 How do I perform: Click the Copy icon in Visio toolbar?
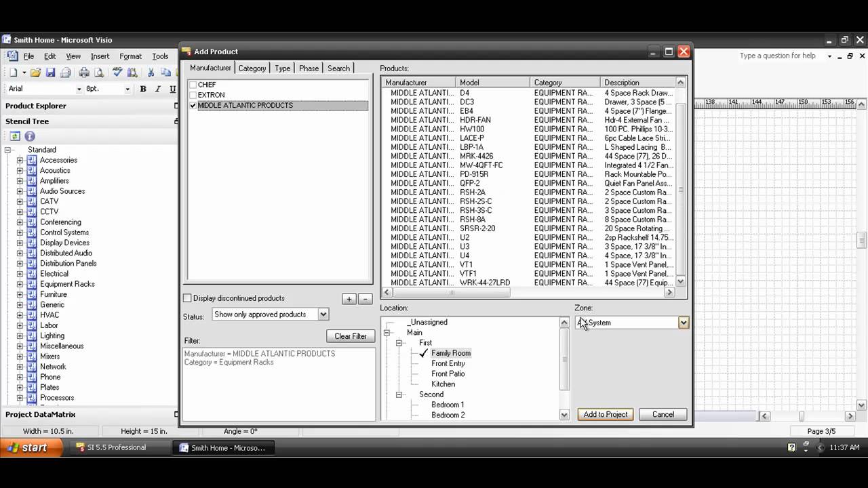pyautogui.click(x=165, y=73)
